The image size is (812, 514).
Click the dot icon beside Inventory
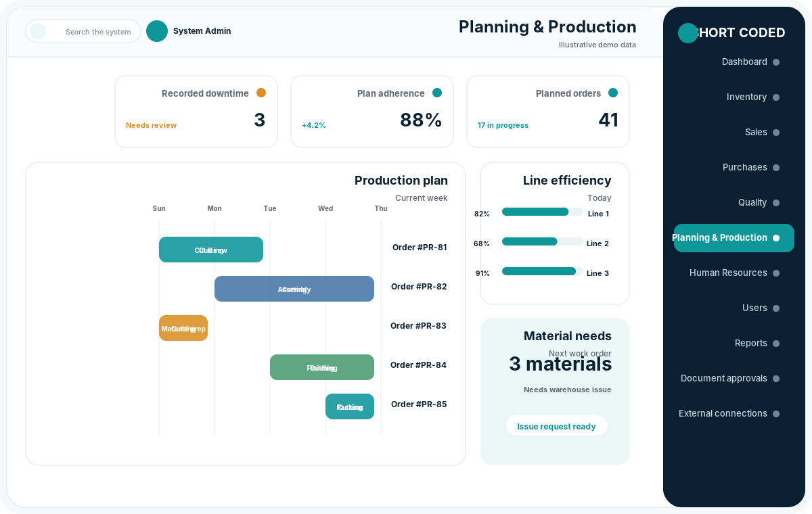tap(776, 97)
